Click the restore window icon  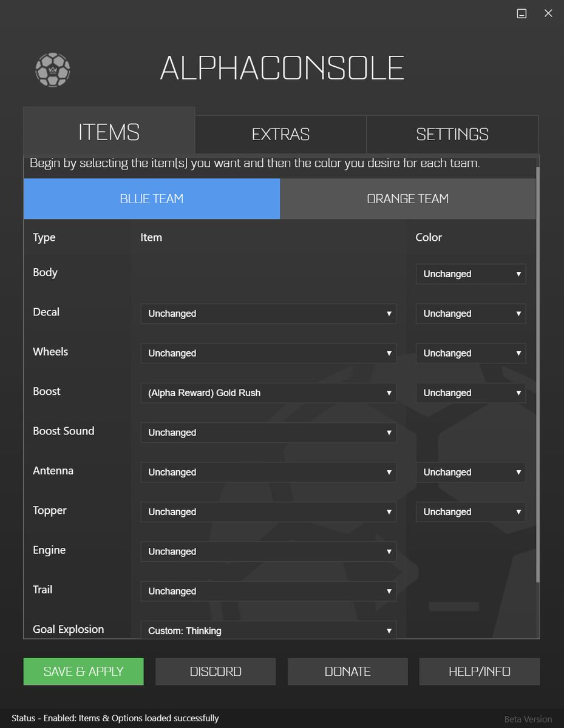tap(521, 13)
